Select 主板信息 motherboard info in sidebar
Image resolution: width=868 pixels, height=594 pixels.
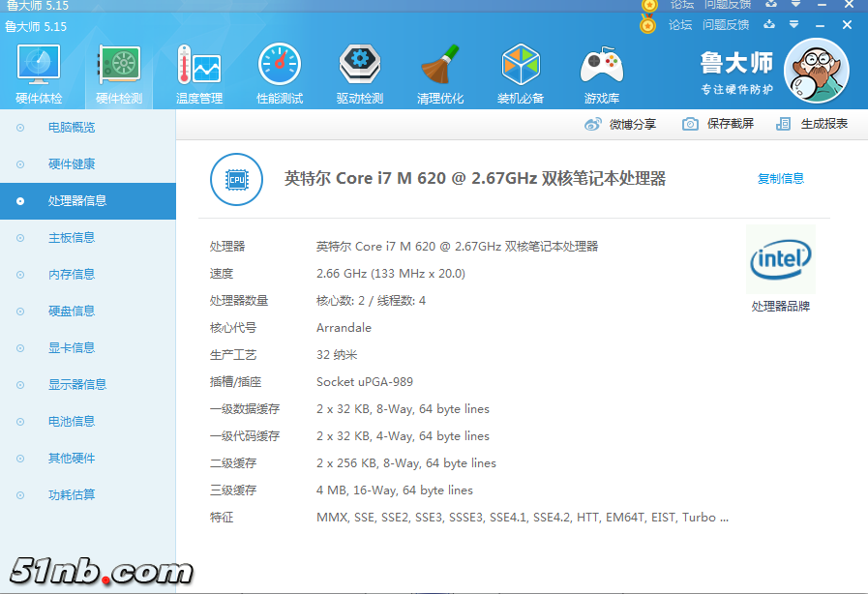point(74,237)
